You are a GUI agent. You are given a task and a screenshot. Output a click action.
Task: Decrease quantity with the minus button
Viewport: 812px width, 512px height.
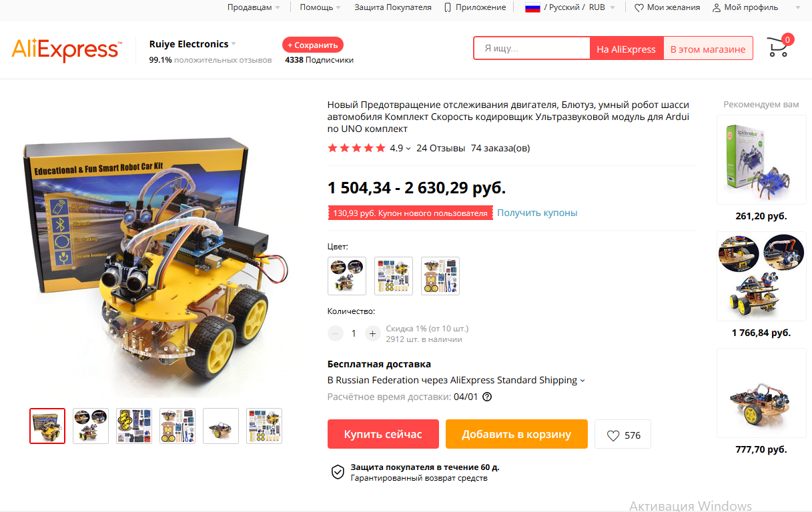pos(336,333)
